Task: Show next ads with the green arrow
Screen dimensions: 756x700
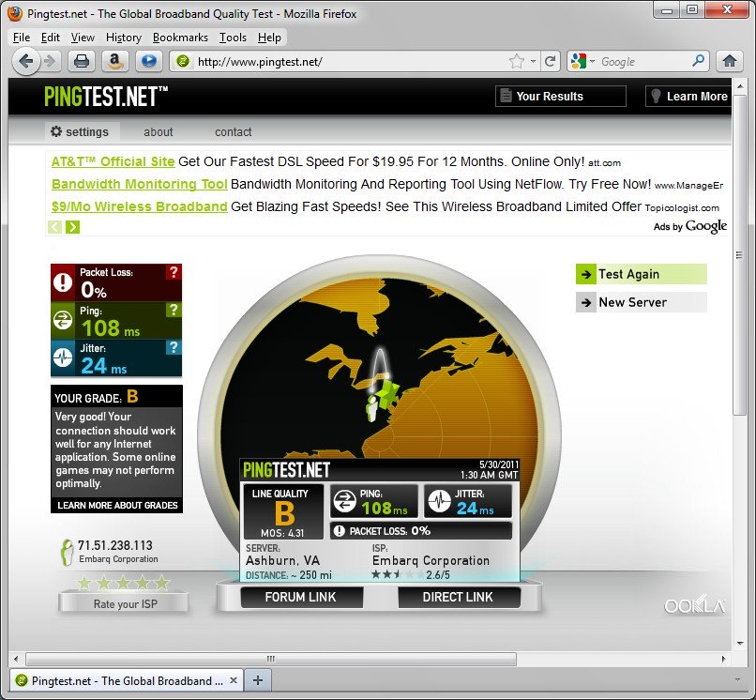Action: pyautogui.click(x=73, y=227)
